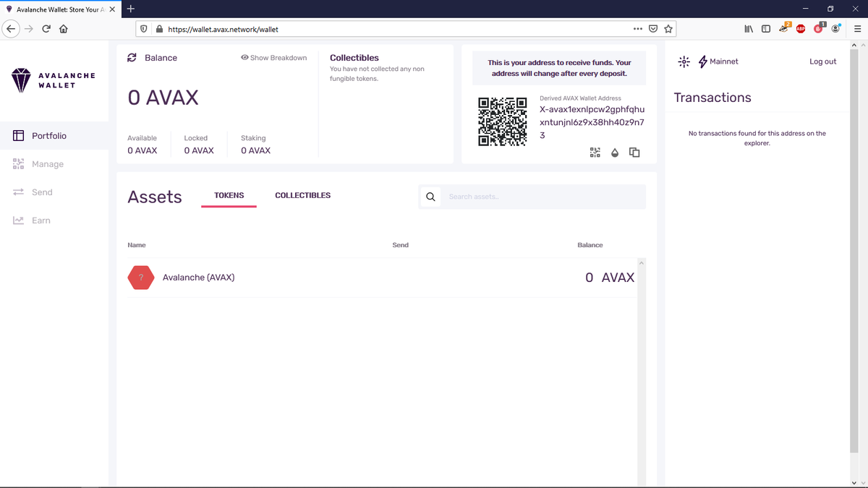
Task: Close the Avalanche Wallet browser tab
Action: tap(112, 9)
